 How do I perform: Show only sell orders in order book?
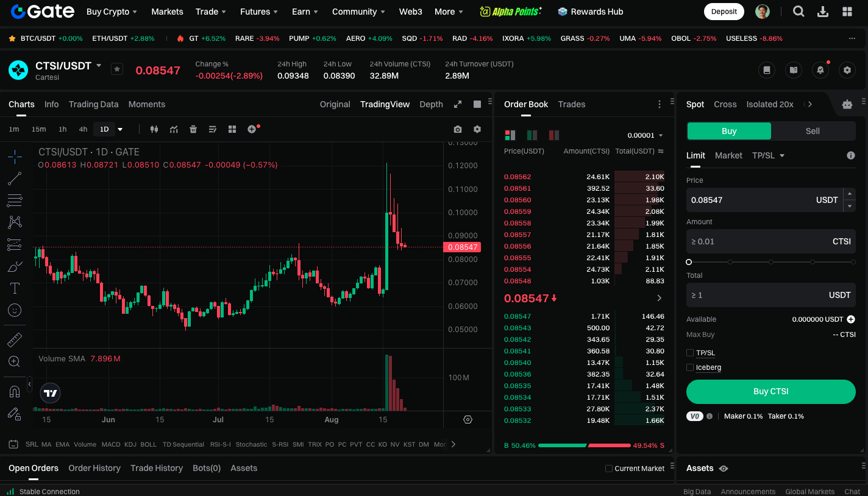click(554, 135)
